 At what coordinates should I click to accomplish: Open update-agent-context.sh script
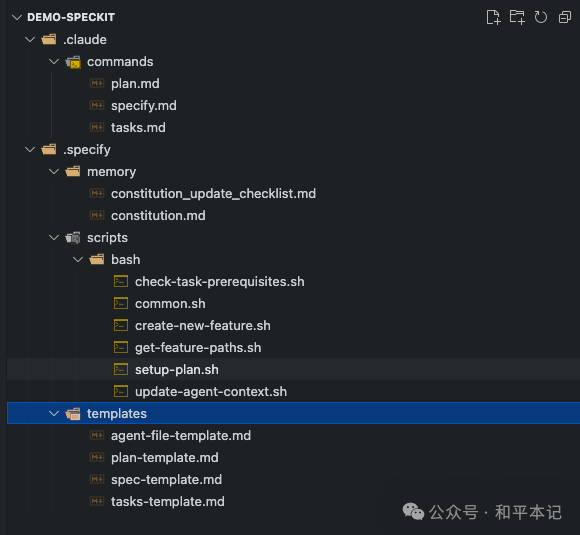(211, 392)
